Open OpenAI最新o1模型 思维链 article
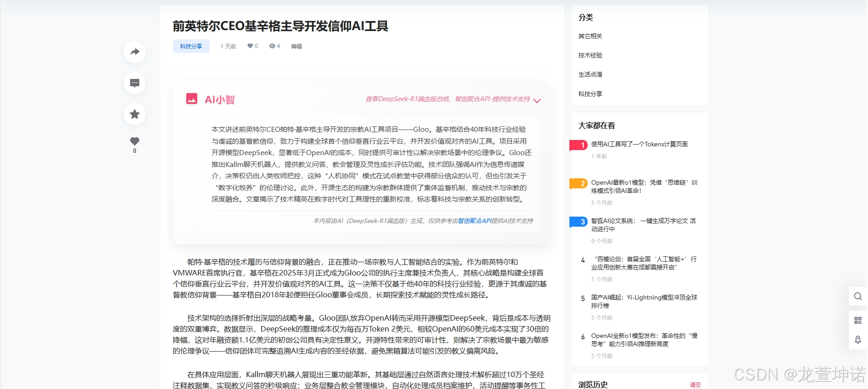This screenshot has height=389, width=868. 644,187
